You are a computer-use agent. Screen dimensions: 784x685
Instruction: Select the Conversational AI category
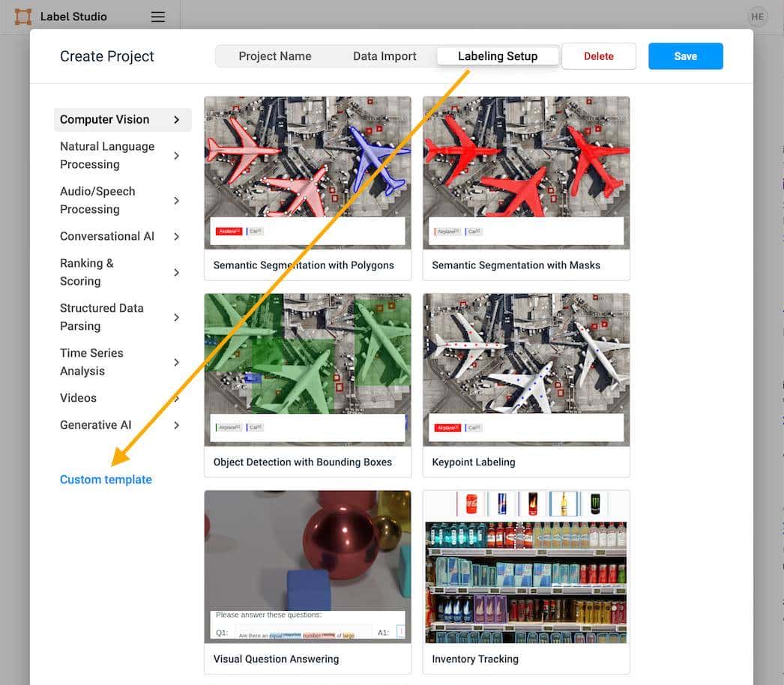[x=107, y=237]
